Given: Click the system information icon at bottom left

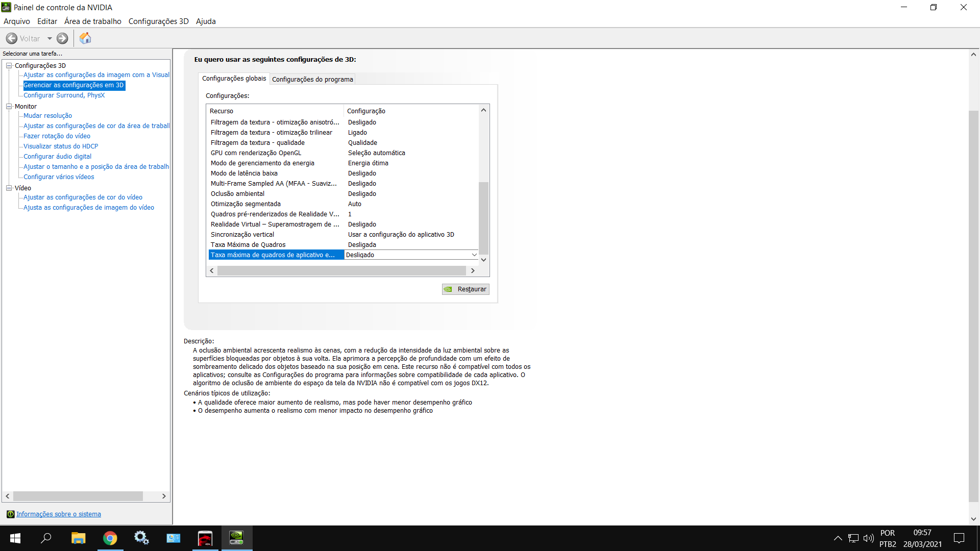Looking at the screenshot, I should (10, 514).
